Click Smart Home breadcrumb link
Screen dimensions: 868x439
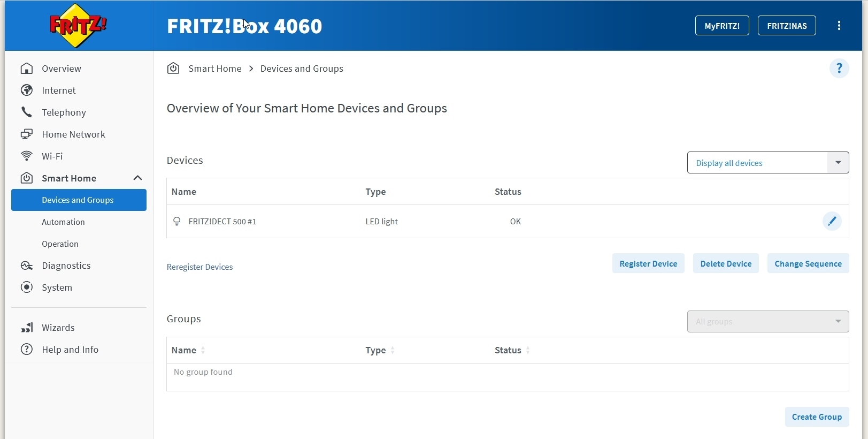point(215,69)
